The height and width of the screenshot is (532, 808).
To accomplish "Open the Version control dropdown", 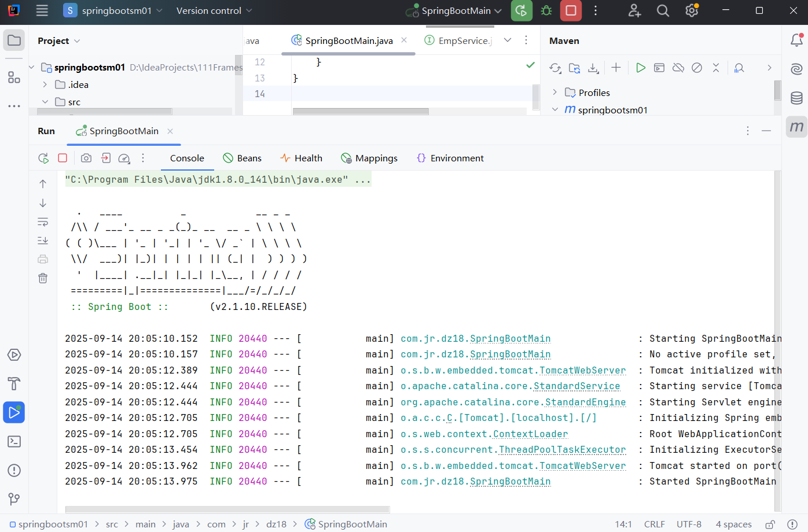I will pos(214,10).
